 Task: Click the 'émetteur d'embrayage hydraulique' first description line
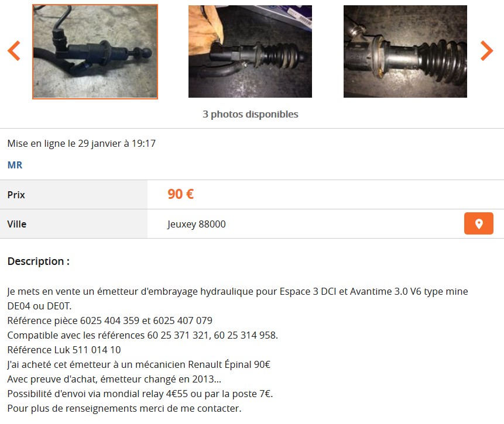click(x=238, y=291)
